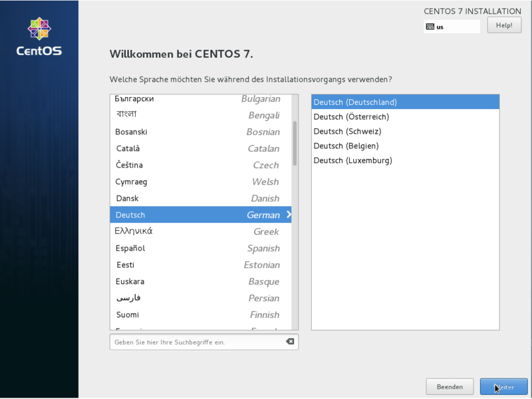Image resolution: width=532 pixels, height=399 pixels.
Task: Click the Beenden button to quit
Action: [x=450, y=387]
